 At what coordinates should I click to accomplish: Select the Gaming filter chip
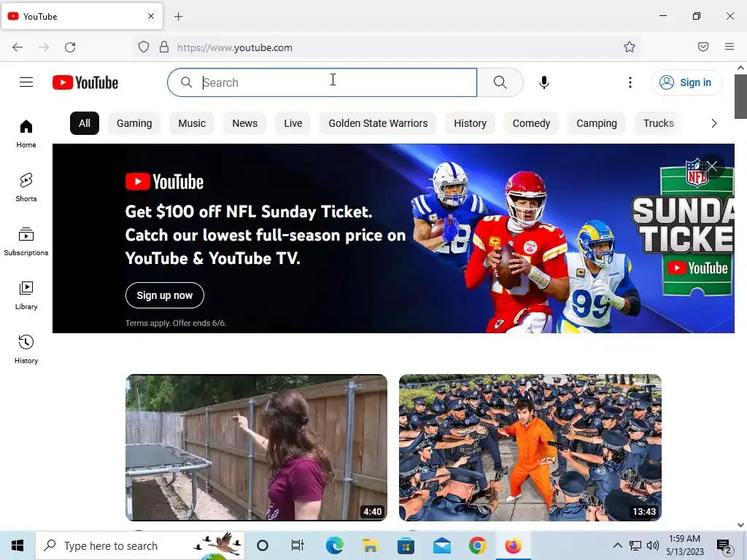(x=134, y=123)
